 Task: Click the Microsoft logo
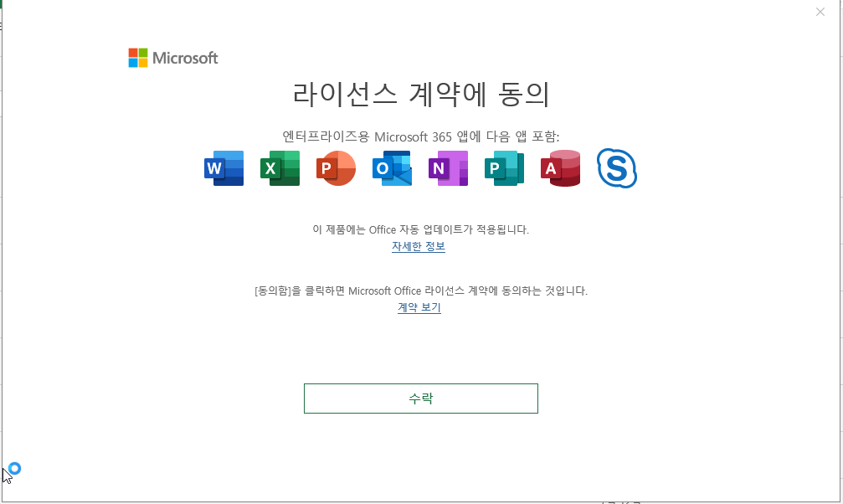coord(173,58)
